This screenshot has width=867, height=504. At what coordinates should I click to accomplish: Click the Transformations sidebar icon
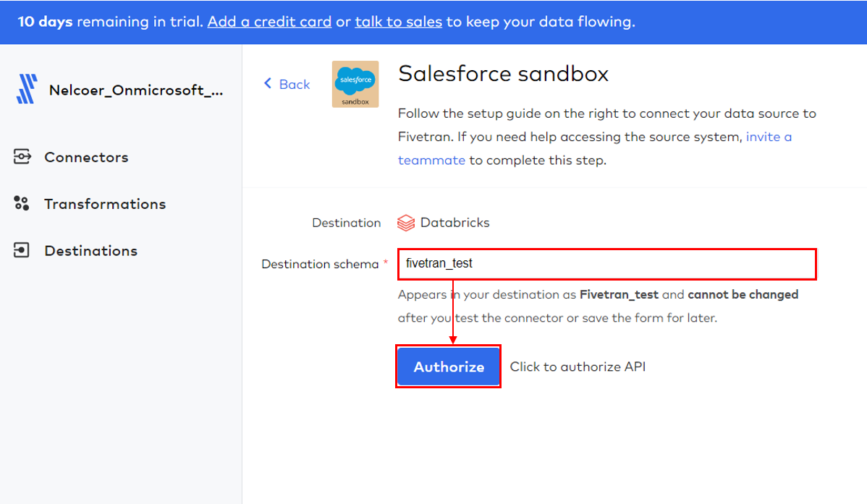click(22, 204)
